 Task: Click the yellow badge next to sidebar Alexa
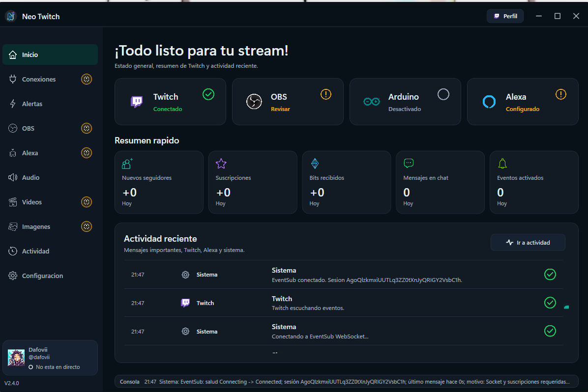click(x=87, y=153)
